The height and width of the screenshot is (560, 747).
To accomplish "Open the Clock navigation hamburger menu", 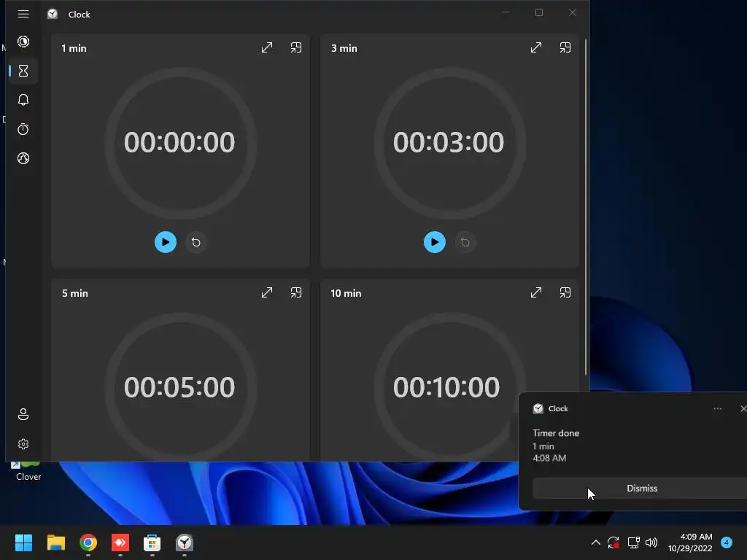I will click(23, 14).
